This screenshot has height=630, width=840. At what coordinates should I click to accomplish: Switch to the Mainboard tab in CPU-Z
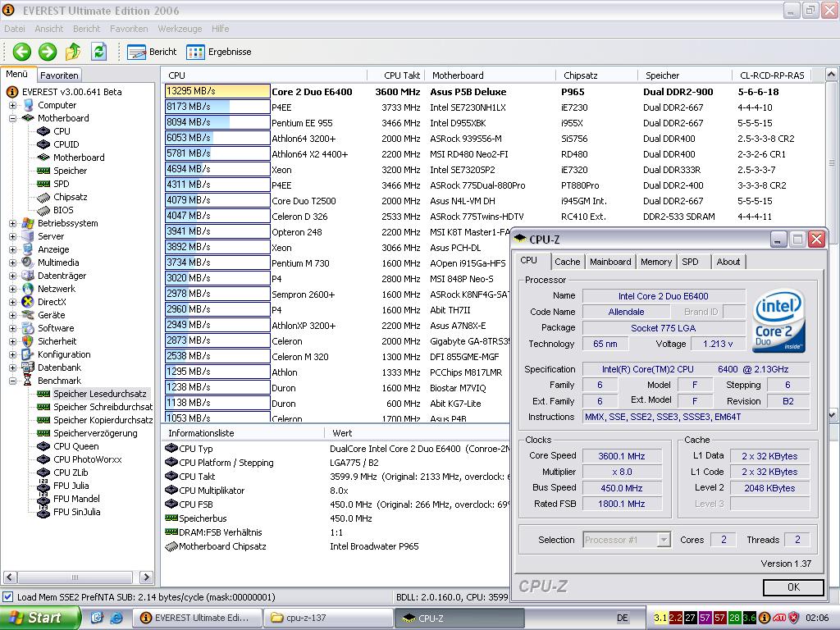tap(610, 262)
